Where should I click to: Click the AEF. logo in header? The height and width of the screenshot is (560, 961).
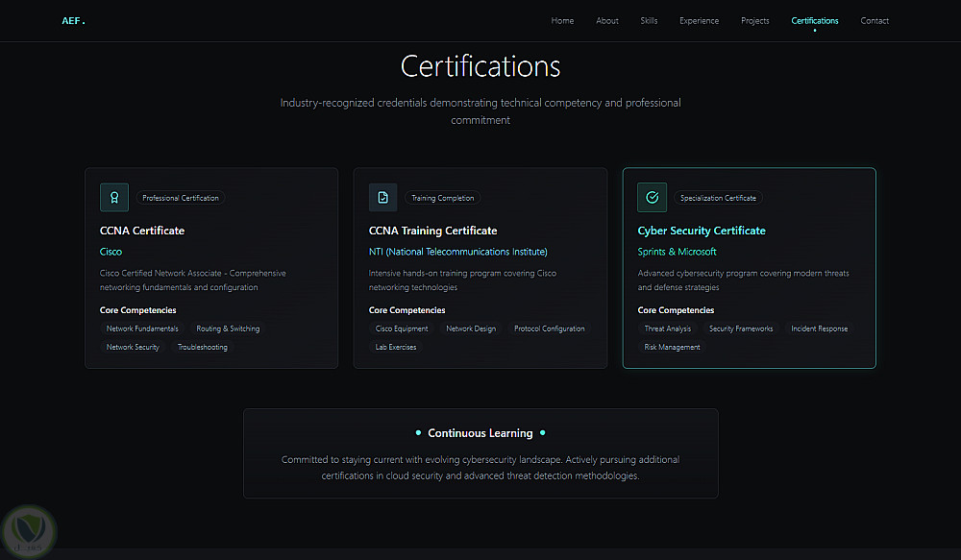73,21
